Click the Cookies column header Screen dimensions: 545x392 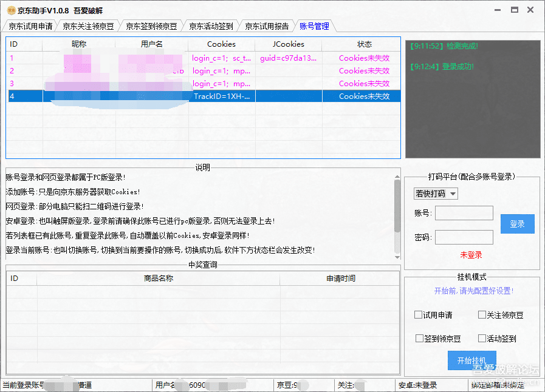221,44
